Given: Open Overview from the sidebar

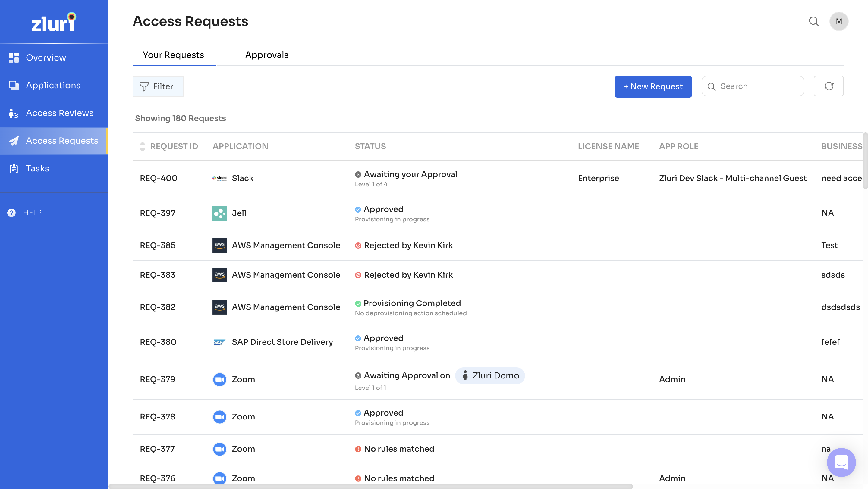Looking at the screenshot, I should coord(54,58).
